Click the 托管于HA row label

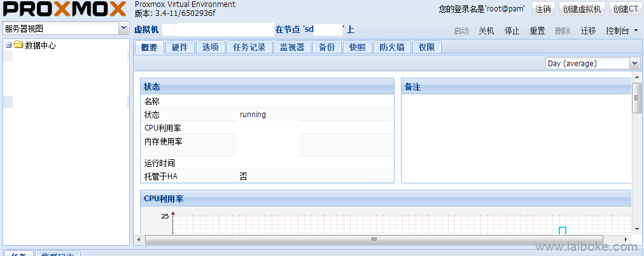(x=161, y=176)
